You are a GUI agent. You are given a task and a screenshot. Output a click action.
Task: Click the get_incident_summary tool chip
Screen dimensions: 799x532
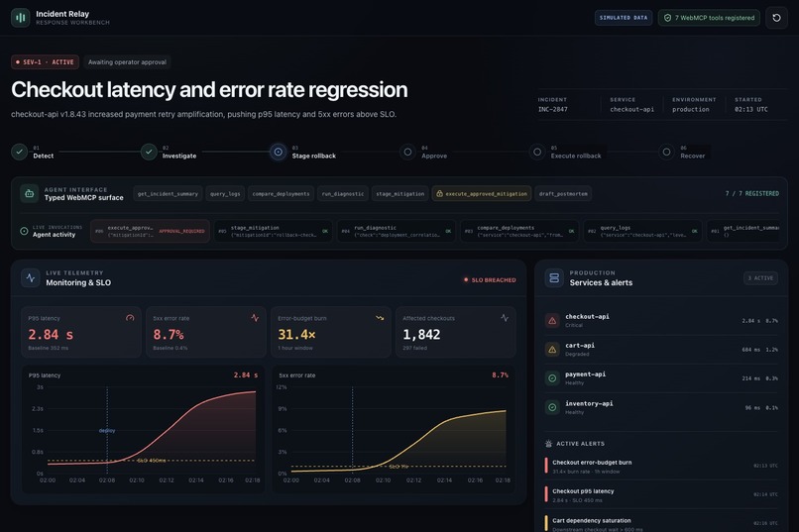[168, 194]
